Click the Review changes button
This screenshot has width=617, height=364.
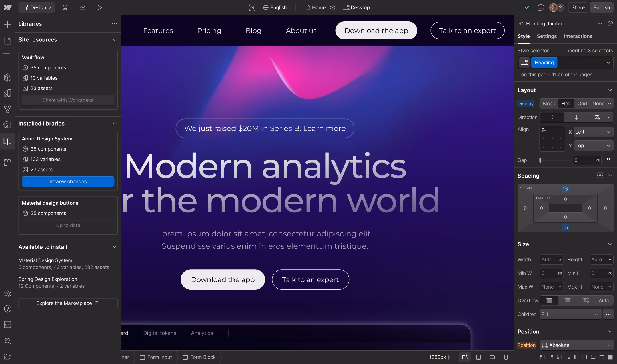coord(68,182)
